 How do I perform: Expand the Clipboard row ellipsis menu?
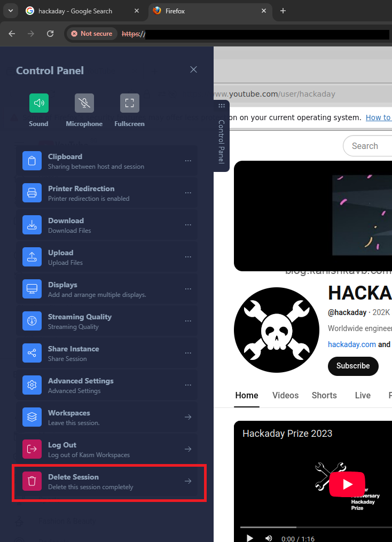pyautogui.click(x=188, y=161)
